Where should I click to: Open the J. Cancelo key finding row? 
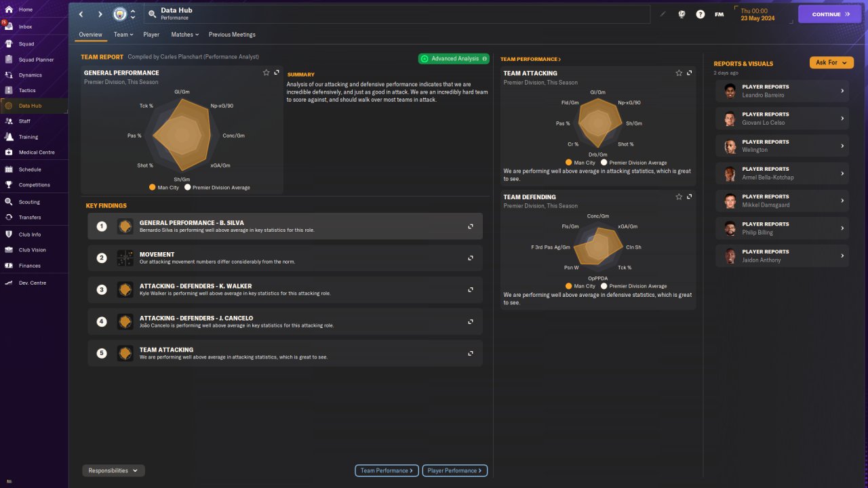coord(285,321)
